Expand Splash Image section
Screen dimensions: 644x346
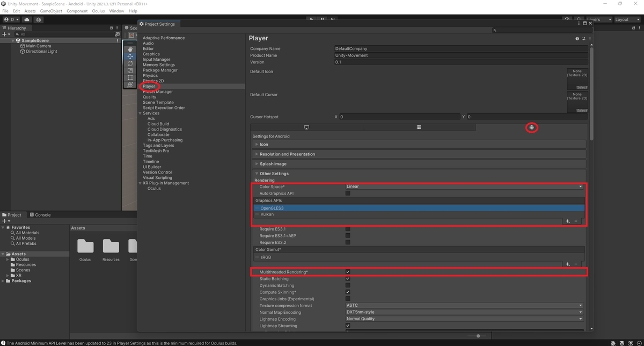click(419, 164)
